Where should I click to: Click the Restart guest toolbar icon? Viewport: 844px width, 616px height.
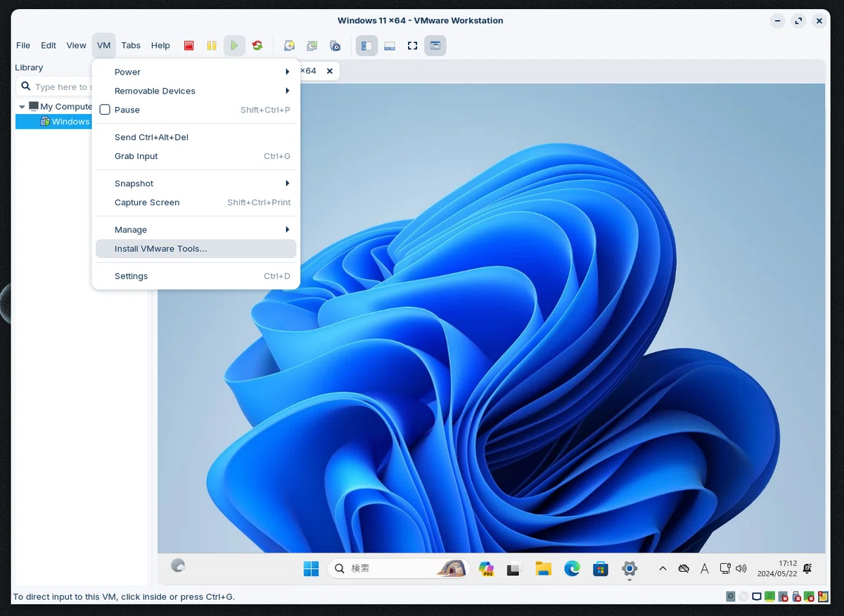point(257,46)
